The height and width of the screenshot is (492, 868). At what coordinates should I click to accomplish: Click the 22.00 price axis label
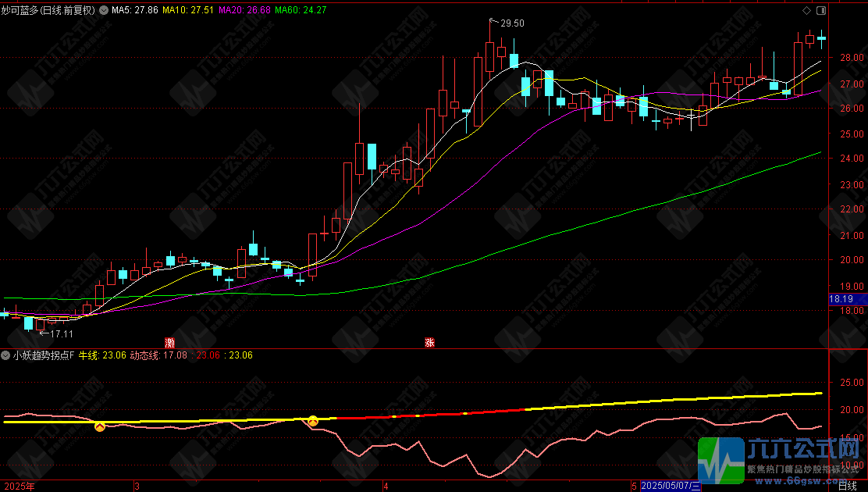[x=852, y=209]
